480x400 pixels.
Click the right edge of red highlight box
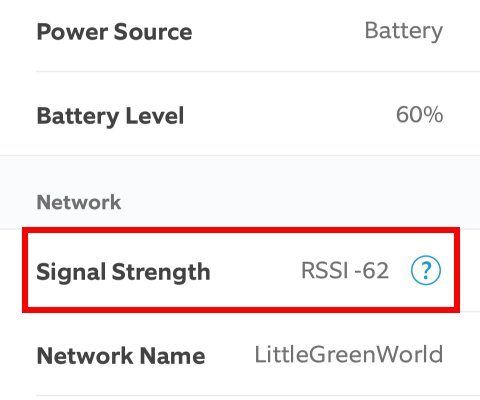[x=457, y=270]
